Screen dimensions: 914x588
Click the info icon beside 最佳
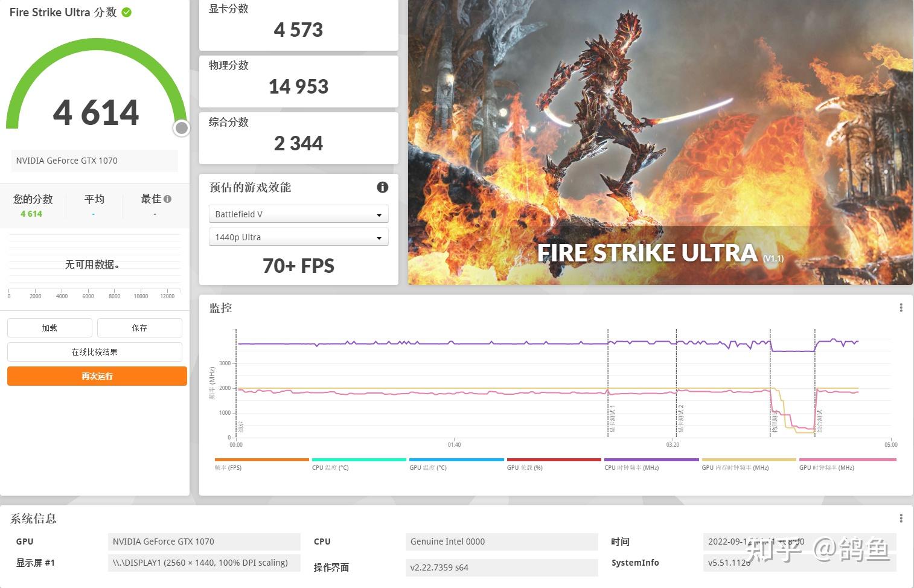[x=167, y=199]
